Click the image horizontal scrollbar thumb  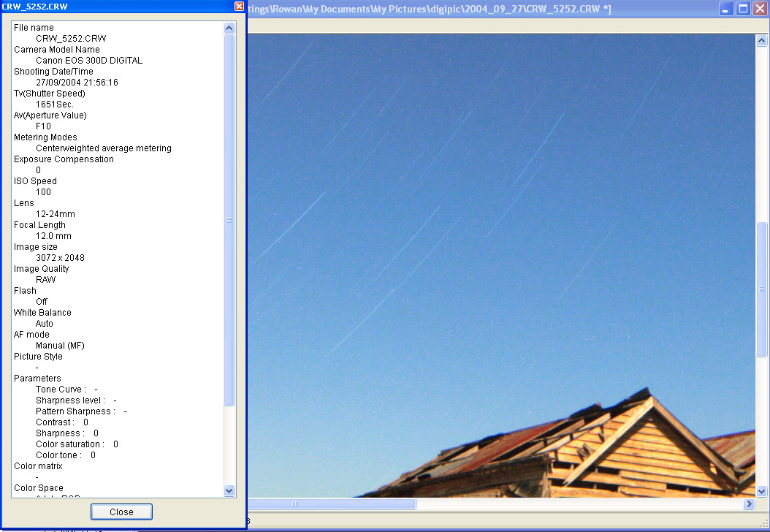coord(332,504)
